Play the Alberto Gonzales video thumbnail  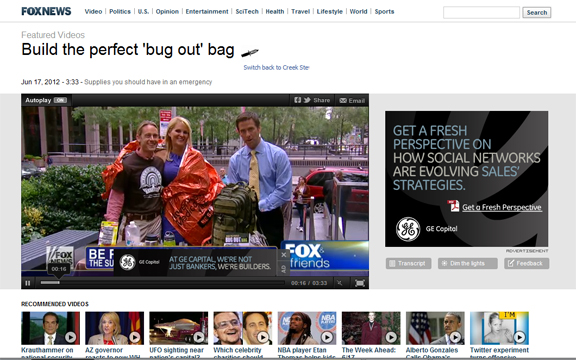pos(435,328)
